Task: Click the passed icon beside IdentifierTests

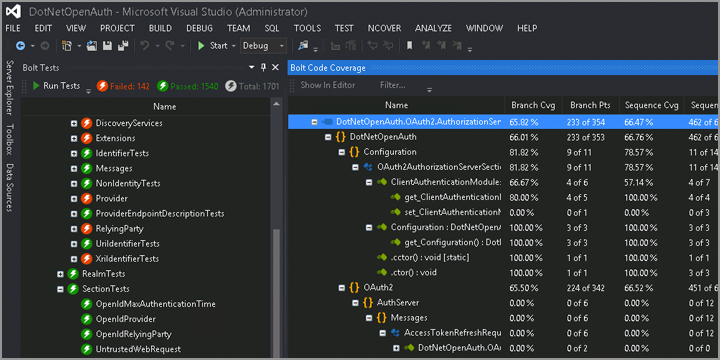Action: tap(87, 153)
